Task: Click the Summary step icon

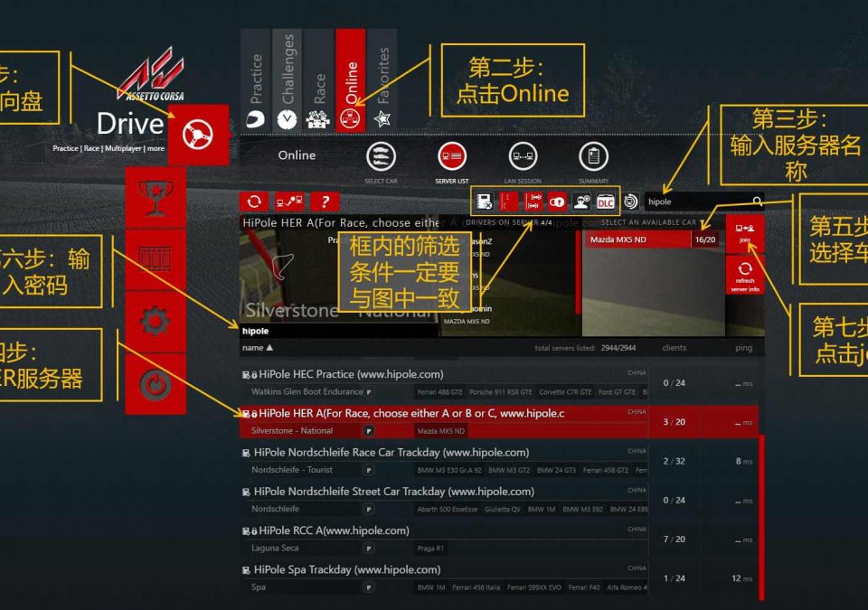Action: coord(593,156)
